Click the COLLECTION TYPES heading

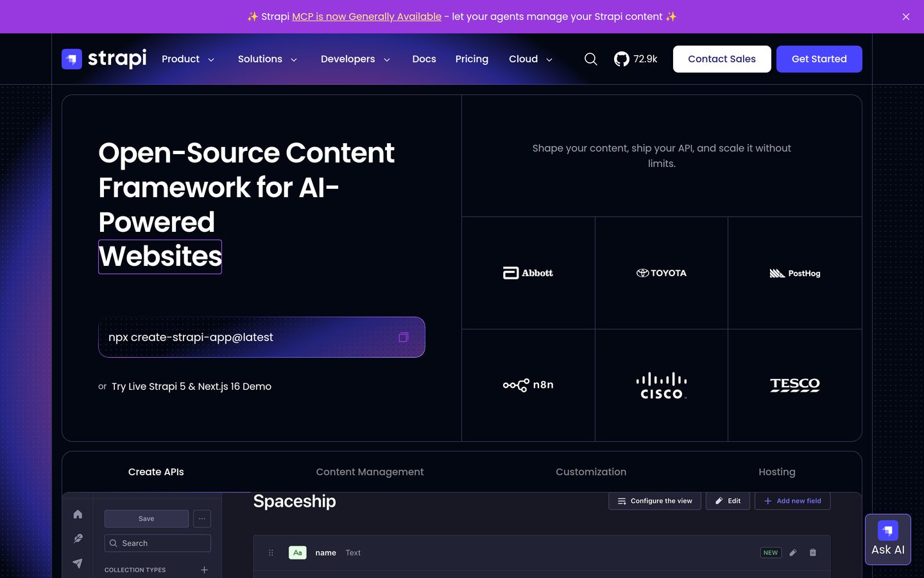135,570
